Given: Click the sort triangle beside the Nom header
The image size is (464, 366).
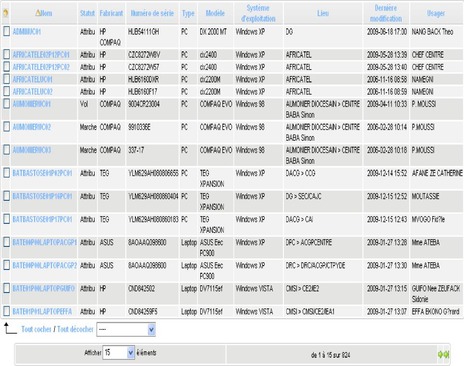Looking at the screenshot, I should coord(38,13).
